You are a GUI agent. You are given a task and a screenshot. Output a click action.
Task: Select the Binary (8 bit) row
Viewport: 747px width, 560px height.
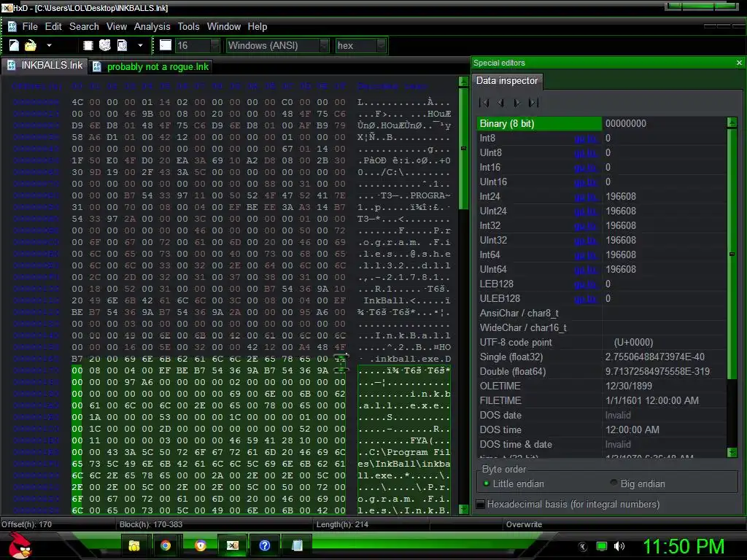click(602, 123)
